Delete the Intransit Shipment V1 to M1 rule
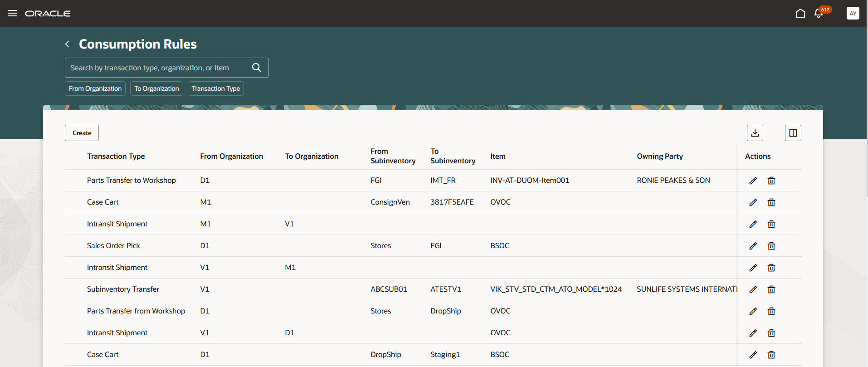 point(771,268)
